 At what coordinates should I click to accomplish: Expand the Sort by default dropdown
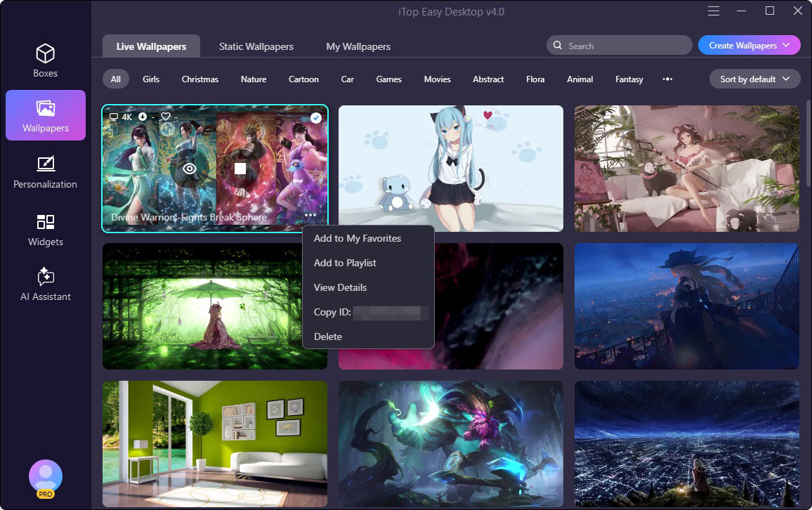coord(754,79)
